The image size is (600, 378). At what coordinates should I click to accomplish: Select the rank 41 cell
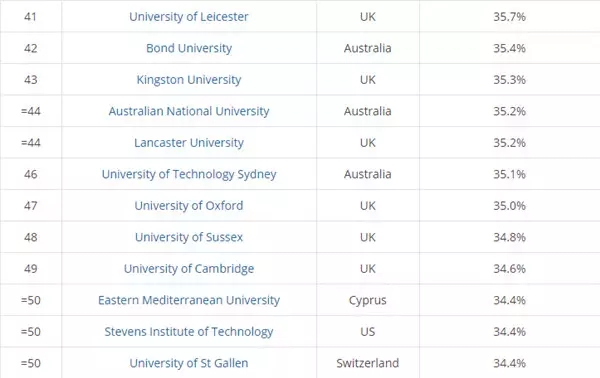31,16
